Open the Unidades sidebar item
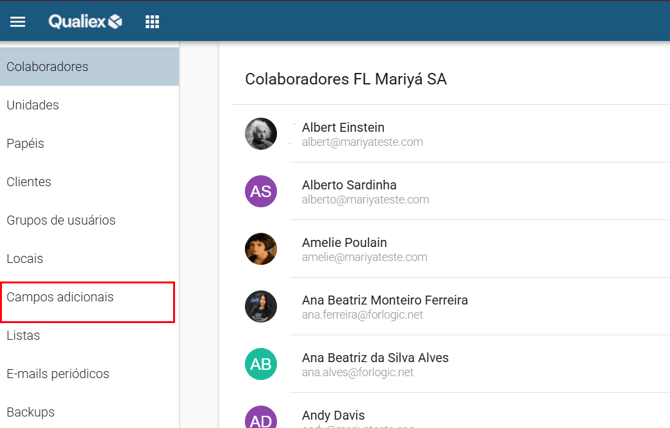 click(33, 105)
